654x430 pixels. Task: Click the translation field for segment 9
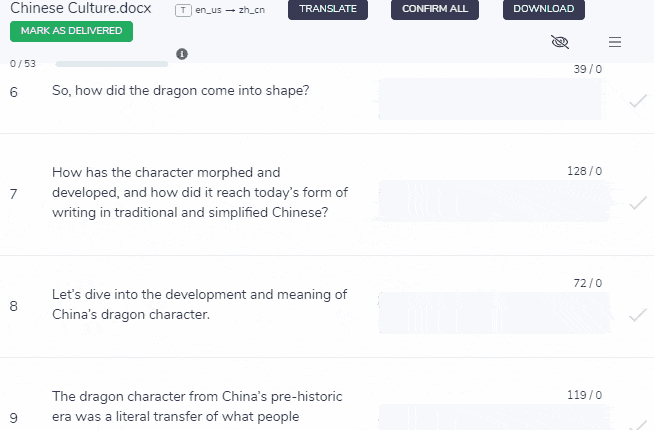[x=490, y=418]
